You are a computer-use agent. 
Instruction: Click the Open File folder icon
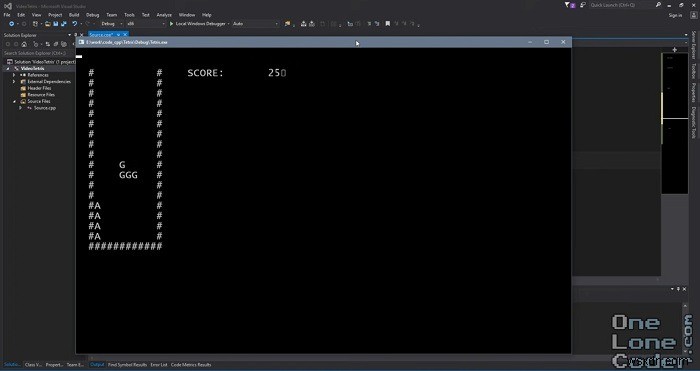pyautogui.click(x=48, y=24)
